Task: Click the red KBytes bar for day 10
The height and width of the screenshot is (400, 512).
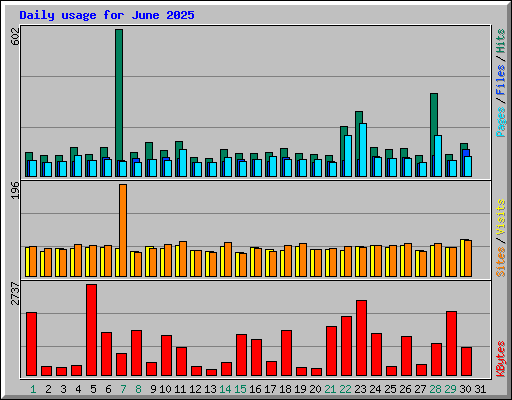Action: [166, 356]
